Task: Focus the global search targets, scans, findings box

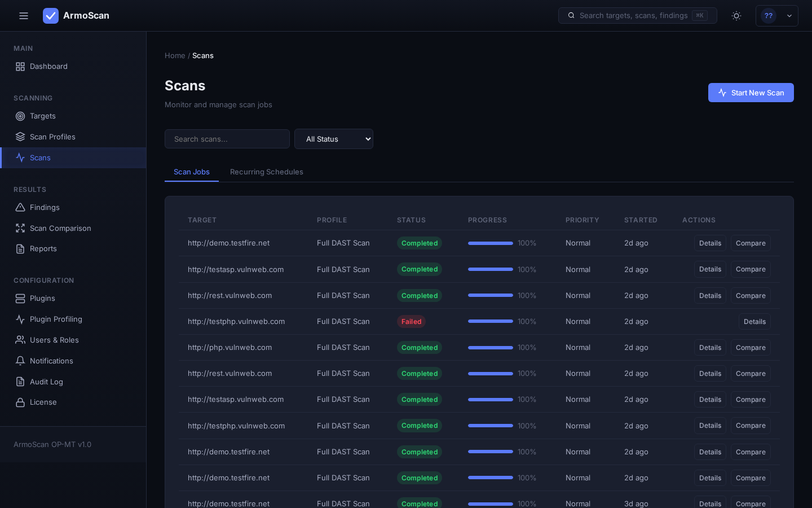Action: click(x=638, y=15)
